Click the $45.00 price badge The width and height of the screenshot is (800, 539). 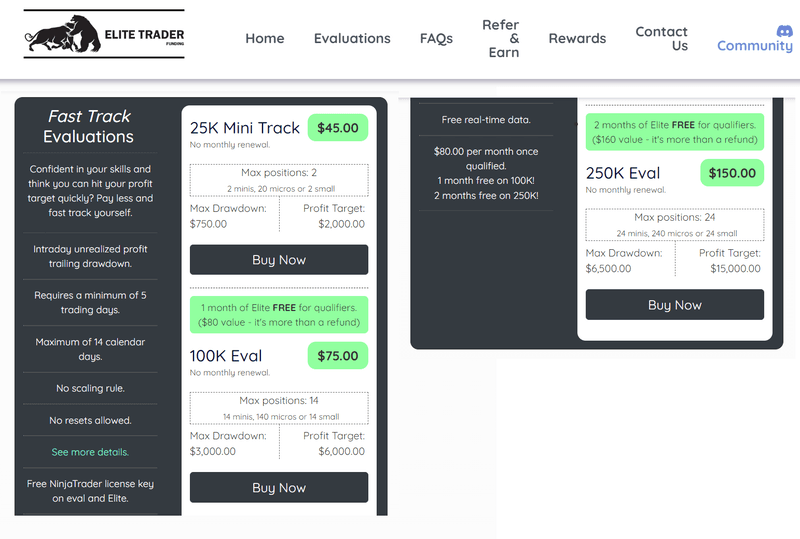pyautogui.click(x=338, y=128)
